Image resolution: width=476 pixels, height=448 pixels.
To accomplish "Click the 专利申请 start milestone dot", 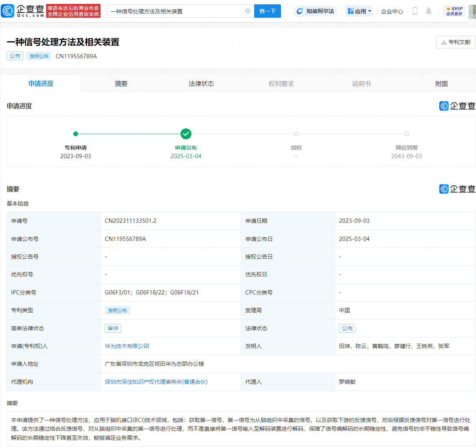I will [x=76, y=134].
